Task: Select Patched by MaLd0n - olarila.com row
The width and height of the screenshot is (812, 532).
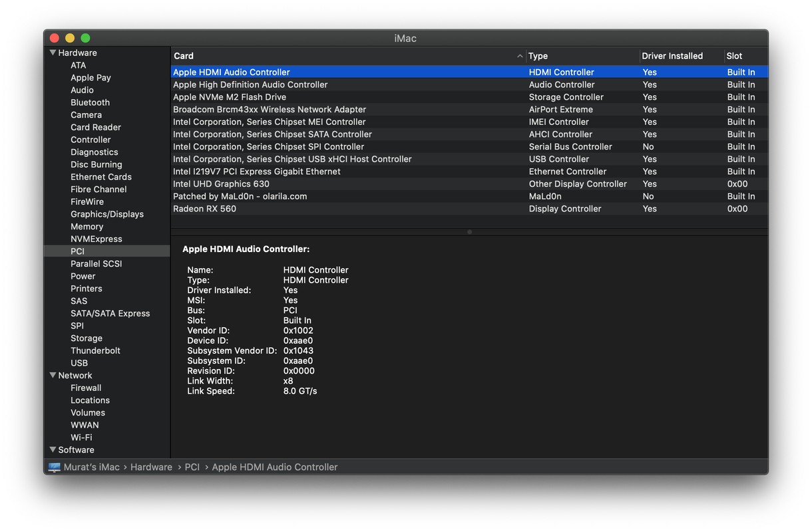Action: (469, 196)
